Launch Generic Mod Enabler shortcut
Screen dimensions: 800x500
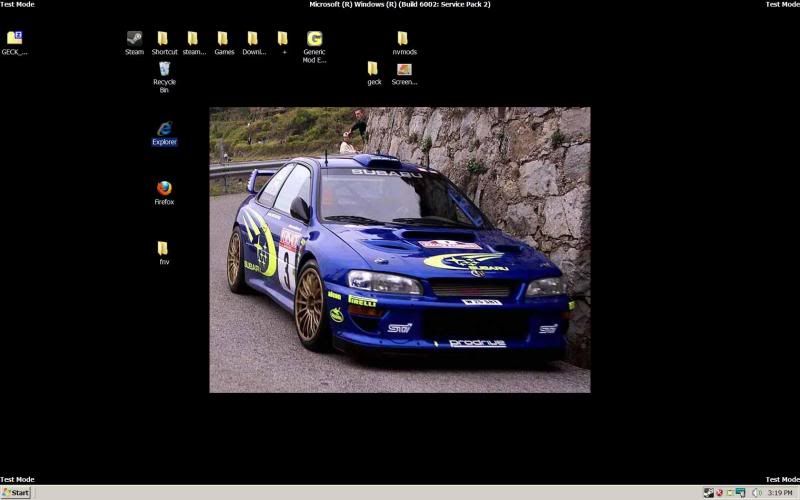click(314, 47)
